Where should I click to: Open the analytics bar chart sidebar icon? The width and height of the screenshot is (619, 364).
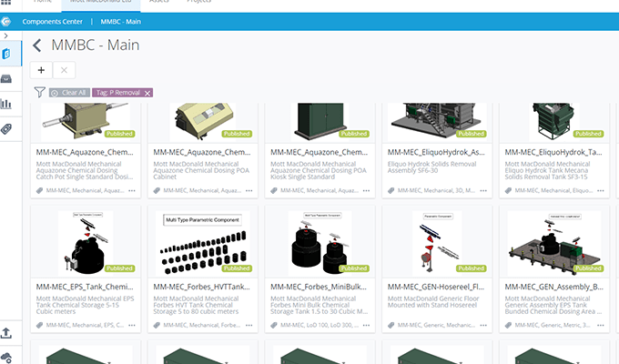point(7,104)
